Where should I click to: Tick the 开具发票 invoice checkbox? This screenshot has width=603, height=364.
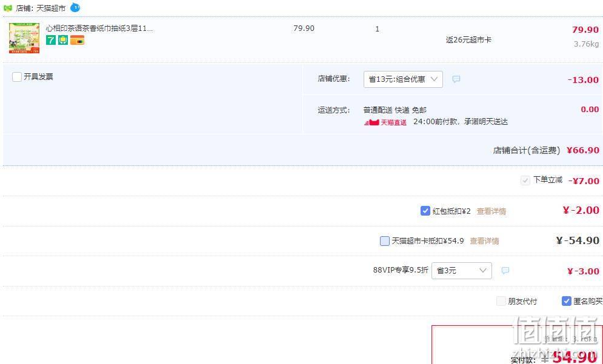(x=16, y=77)
